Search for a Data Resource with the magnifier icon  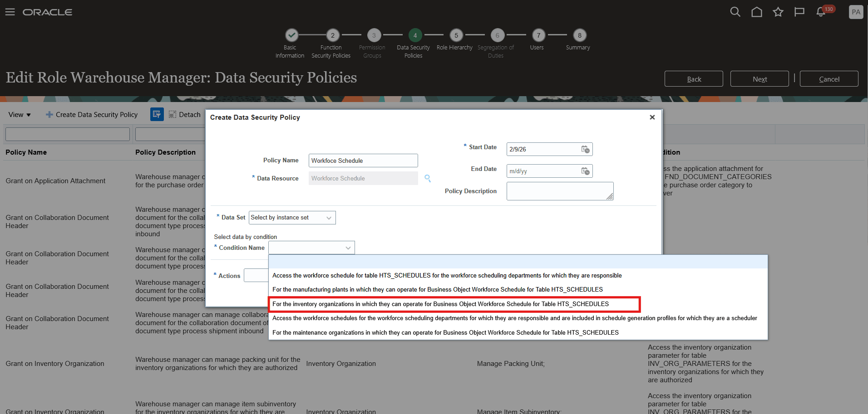tap(427, 178)
